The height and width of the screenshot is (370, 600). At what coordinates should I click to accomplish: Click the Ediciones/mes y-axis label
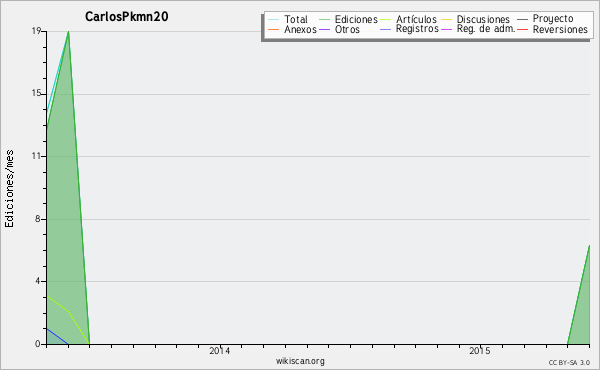[x=9, y=189]
